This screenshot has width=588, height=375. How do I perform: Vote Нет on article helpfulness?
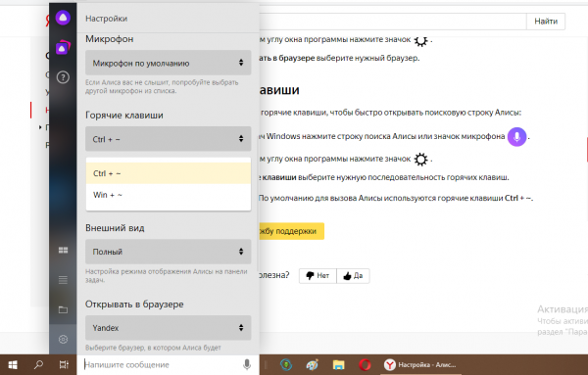click(318, 276)
